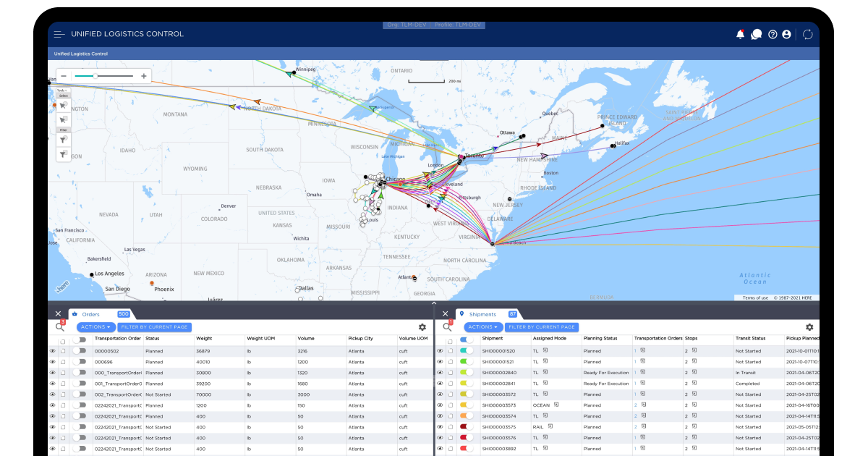Open Assigned Mode detail icon beside RAIL
This screenshot has width=868, height=456.
coord(549,426)
